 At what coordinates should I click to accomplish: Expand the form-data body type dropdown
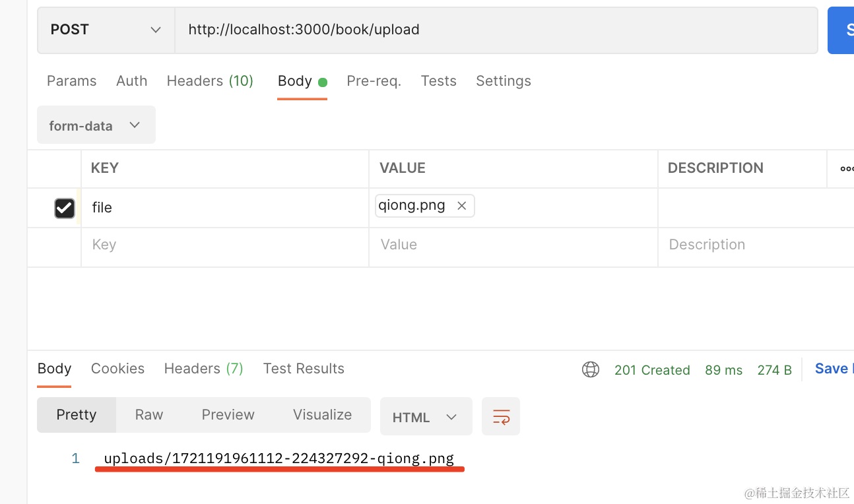[96, 125]
